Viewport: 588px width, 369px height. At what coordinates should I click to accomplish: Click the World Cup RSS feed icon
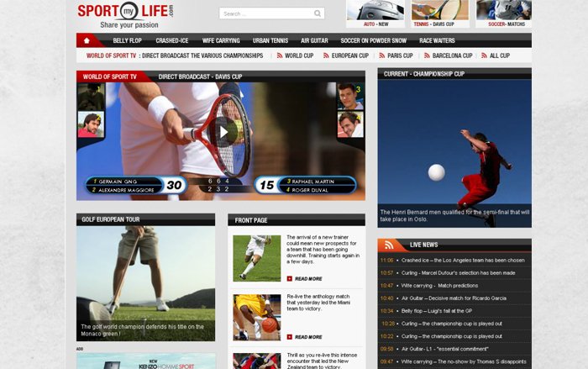pos(280,56)
